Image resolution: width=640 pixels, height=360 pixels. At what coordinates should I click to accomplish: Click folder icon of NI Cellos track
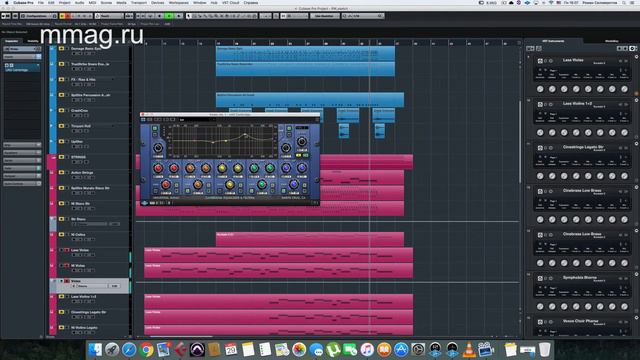click(62, 235)
